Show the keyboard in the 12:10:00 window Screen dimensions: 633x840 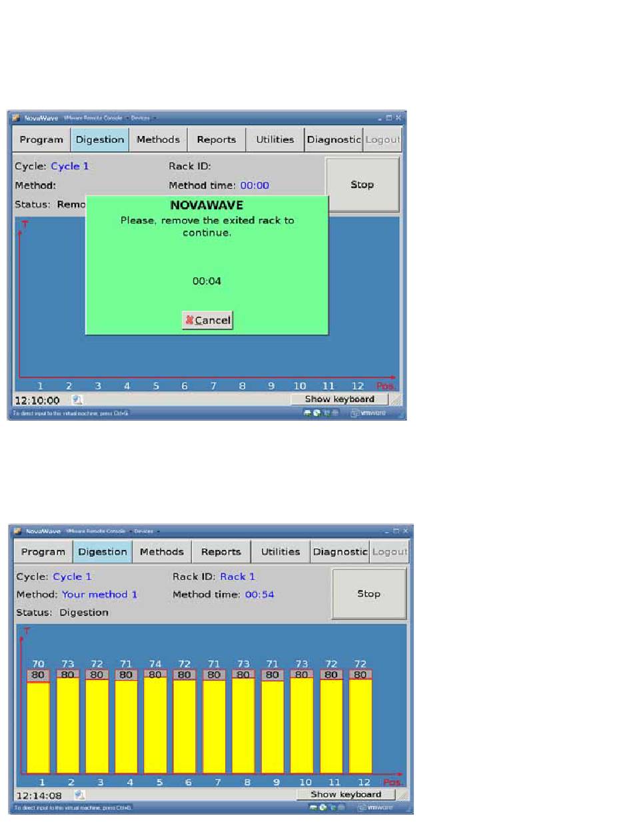coord(339,399)
